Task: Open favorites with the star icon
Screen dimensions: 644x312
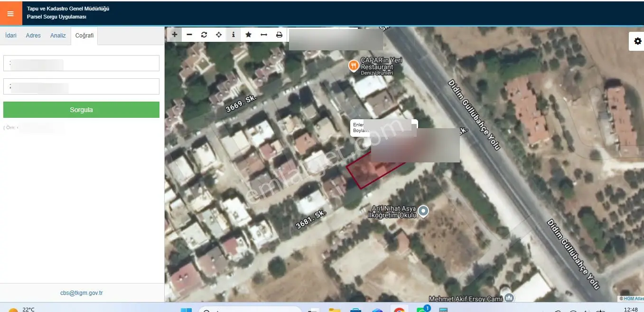Action: click(x=249, y=35)
